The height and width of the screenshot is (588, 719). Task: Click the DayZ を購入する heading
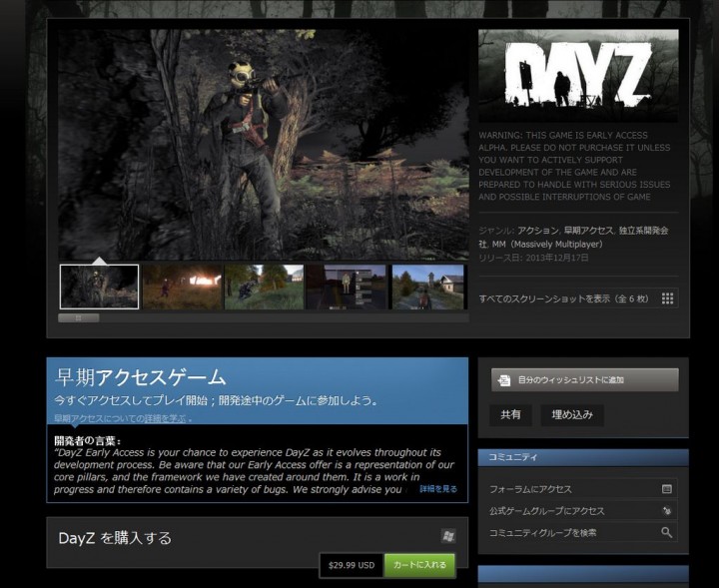tap(115, 538)
